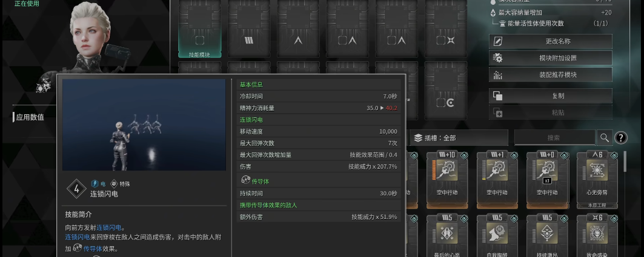Select the 技能模块 skill module slot

tap(199, 28)
